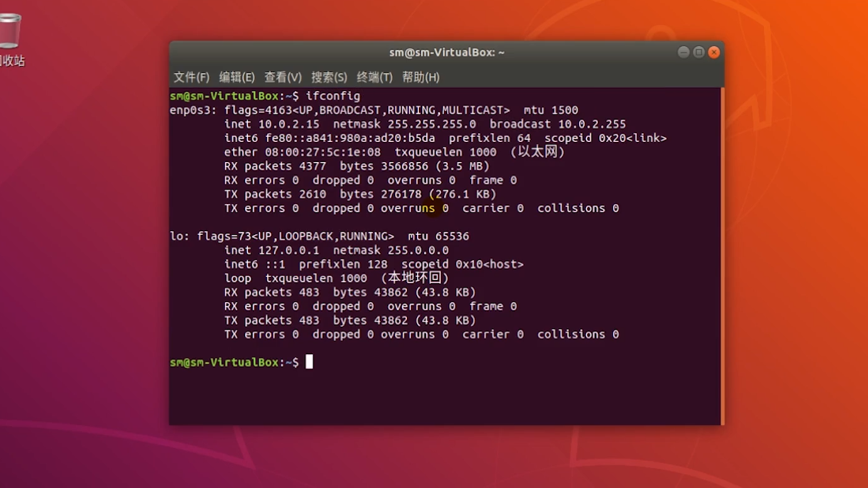Open the 编辑(E) menu
This screenshot has width=868, height=488.
(x=237, y=77)
